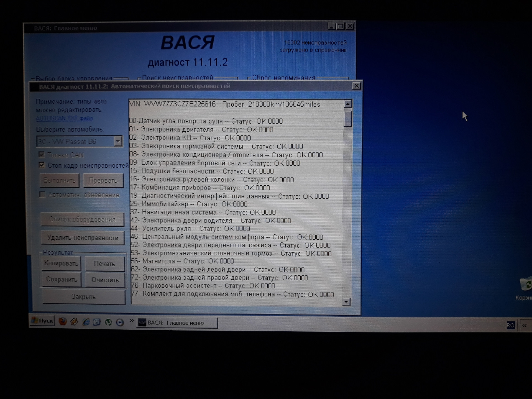This screenshot has width=532, height=399.
Task: Select line 46- Центральный модуль систем комфорта
Action: [x=227, y=237]
